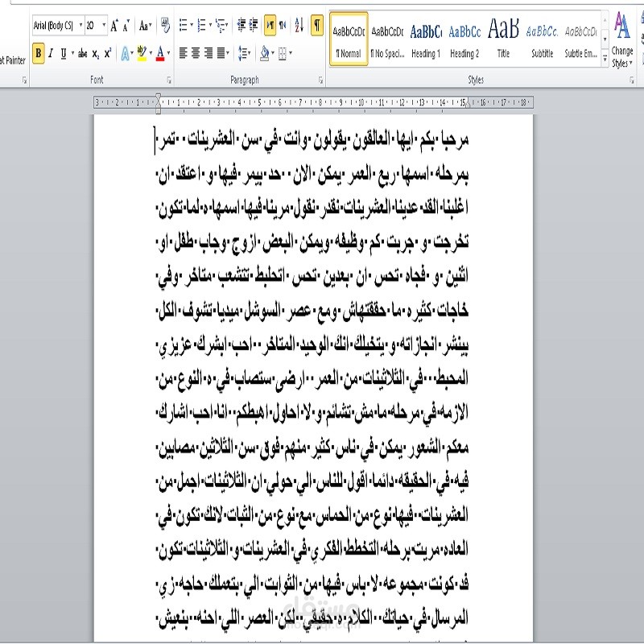Open the Paragraph dialog launcher
This screenshot has width=644, height=644.
(320, 80)
